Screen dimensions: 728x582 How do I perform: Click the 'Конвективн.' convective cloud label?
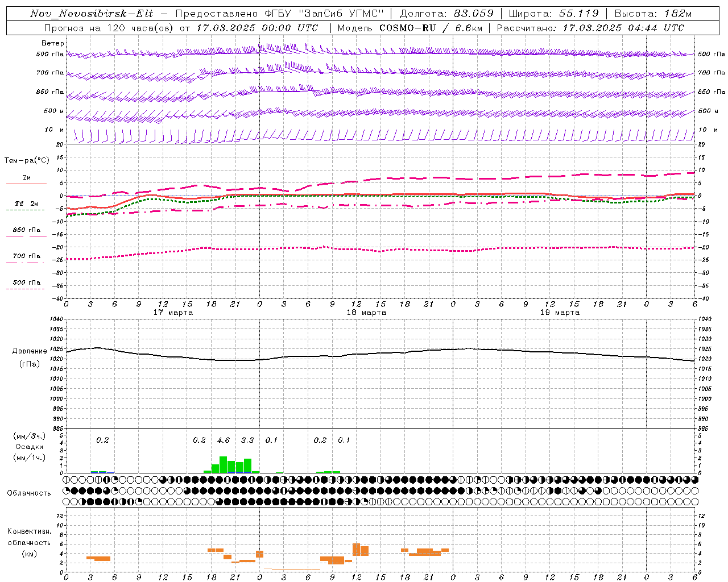29,531
